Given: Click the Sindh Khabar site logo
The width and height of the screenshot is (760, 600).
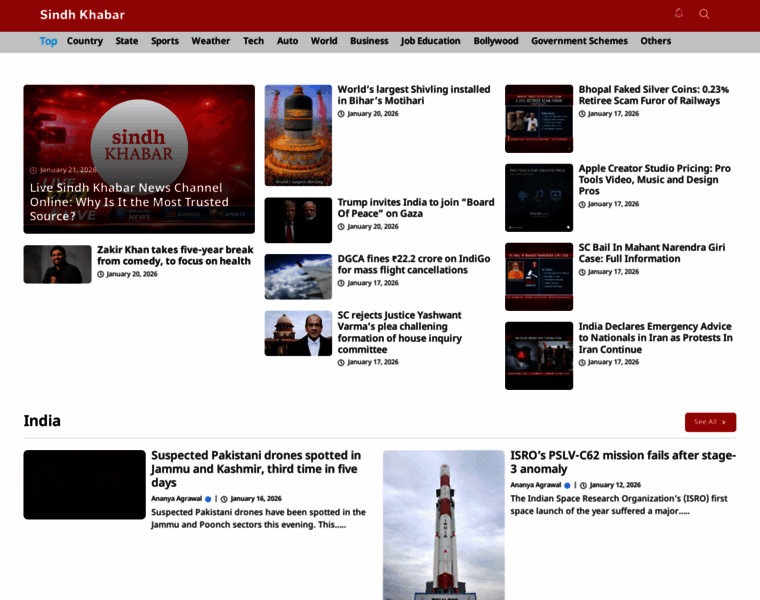Looking at the screenshot, I should pos(82,15).
